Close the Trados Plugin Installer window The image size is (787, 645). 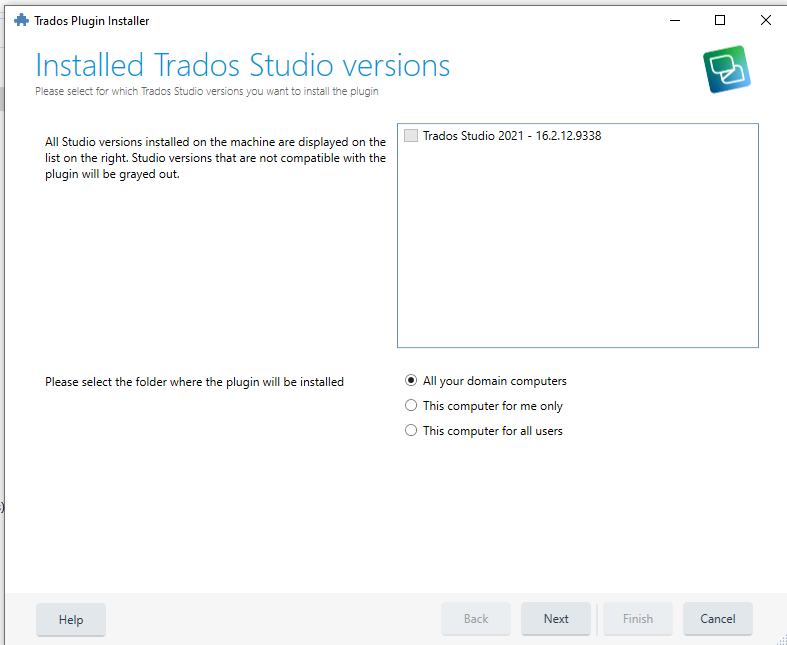[x=765, y=20]
